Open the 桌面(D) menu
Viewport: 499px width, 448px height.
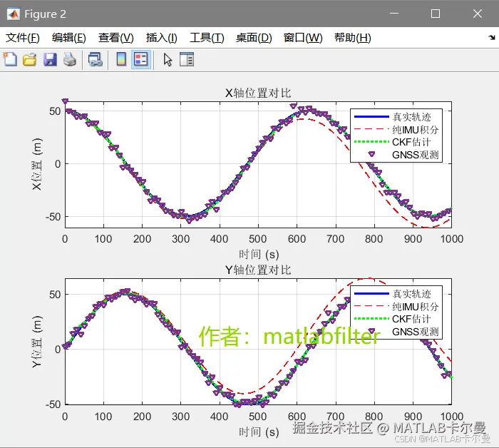point(254,38)
